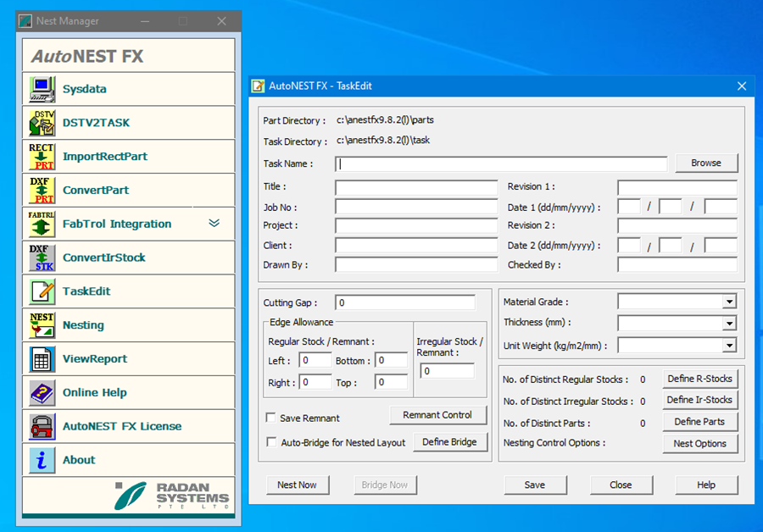Open the ViewReport spreadsheet icon
Screen dimensions: 763x532
[42, 359]
